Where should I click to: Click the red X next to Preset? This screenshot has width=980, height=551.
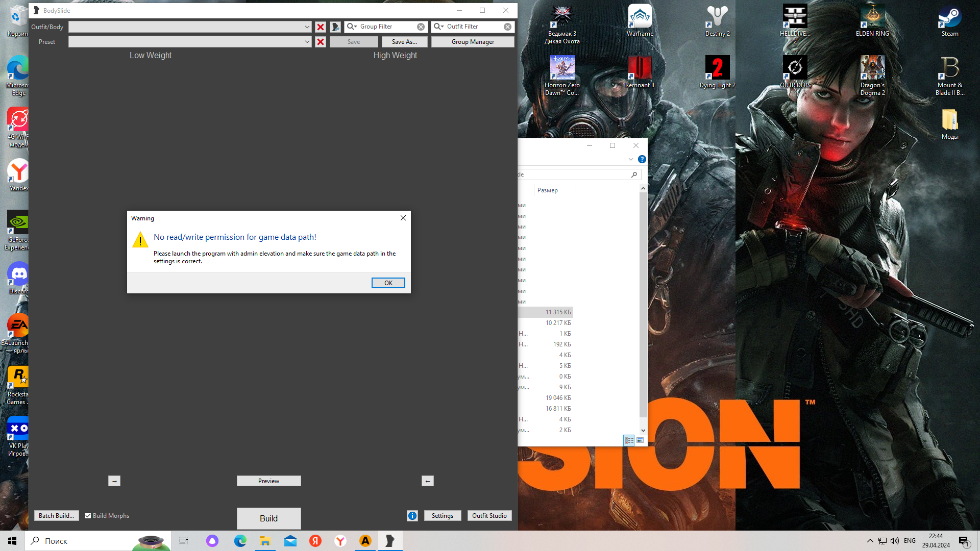click(321, 42)
